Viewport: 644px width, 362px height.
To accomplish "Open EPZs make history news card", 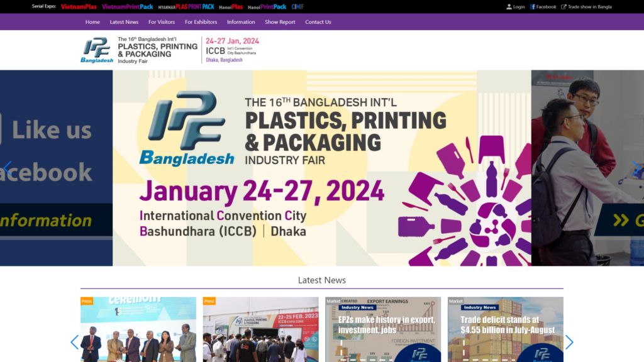I will pyautogui.click(x=383, y=329).
